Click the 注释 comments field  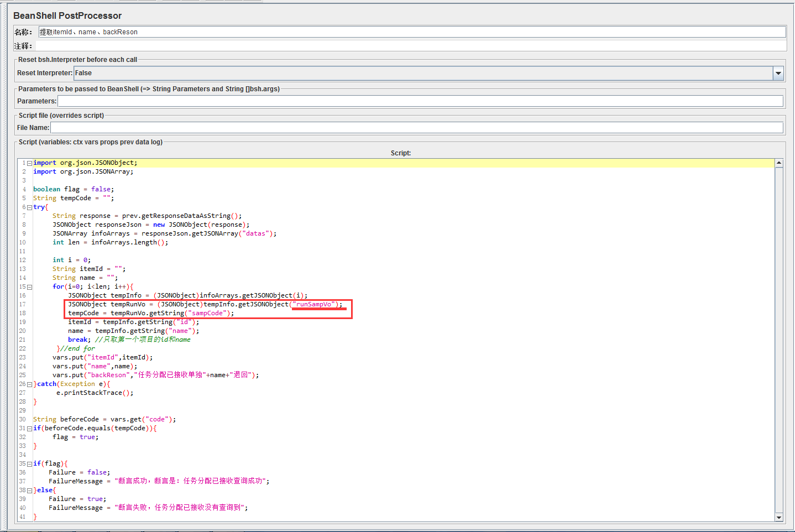[221, 45]
